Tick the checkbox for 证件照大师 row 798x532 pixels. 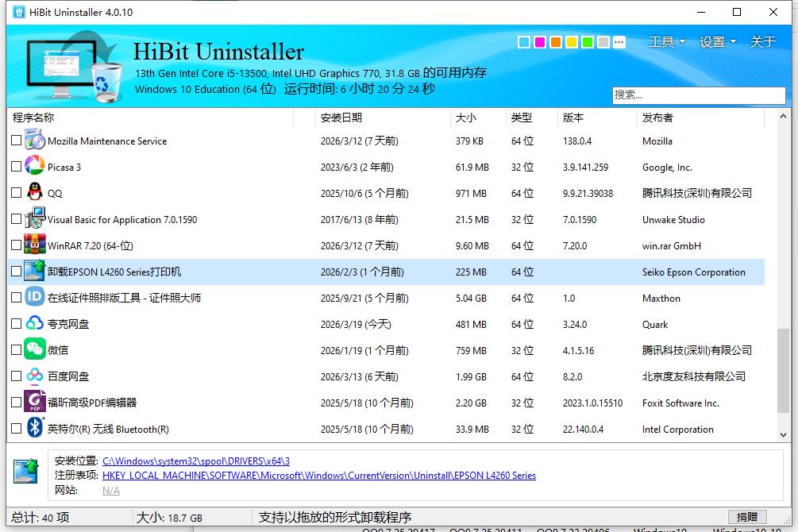coord(17,297)
